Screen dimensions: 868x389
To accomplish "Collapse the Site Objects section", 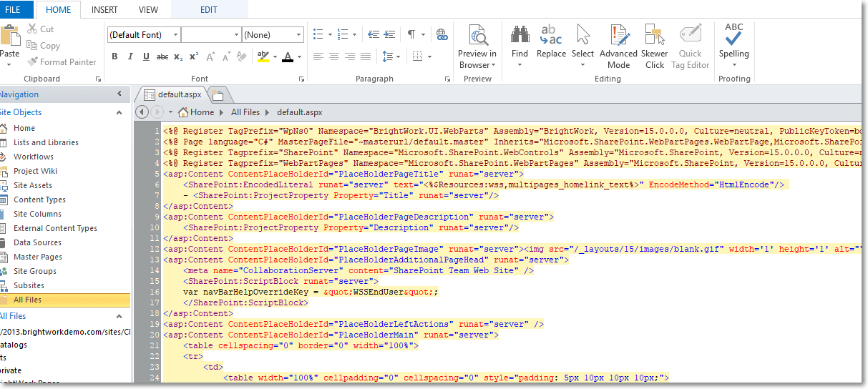I will 120,112.
